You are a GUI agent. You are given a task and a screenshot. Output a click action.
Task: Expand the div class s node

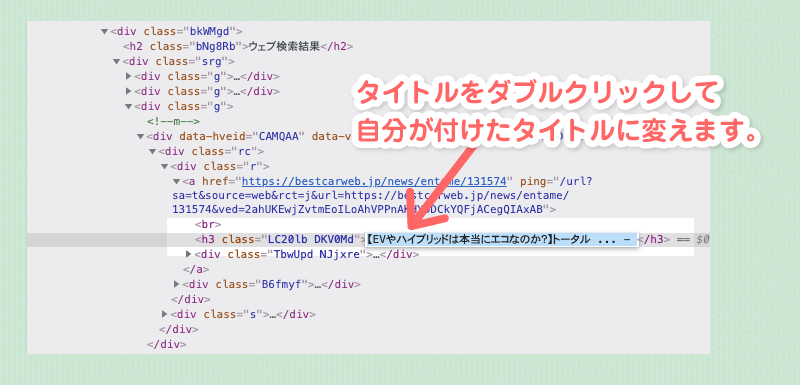tap(164, 314)
